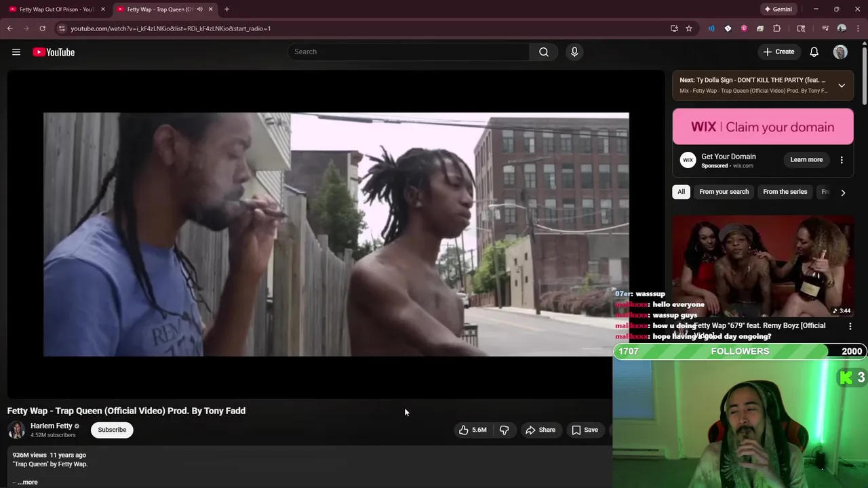Reload the current page

(42, 28)
